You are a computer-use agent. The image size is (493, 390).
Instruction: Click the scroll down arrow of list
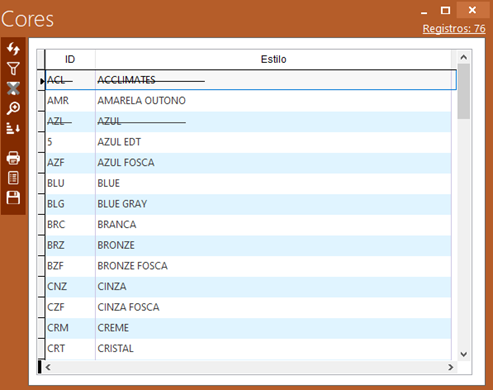(x=463, y=354)
